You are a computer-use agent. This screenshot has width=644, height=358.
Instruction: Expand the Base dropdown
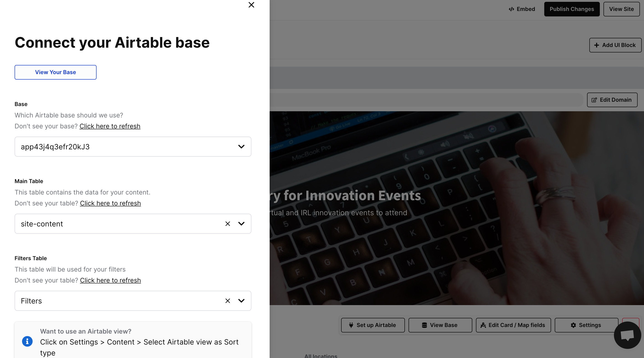[x=241, y=147]
